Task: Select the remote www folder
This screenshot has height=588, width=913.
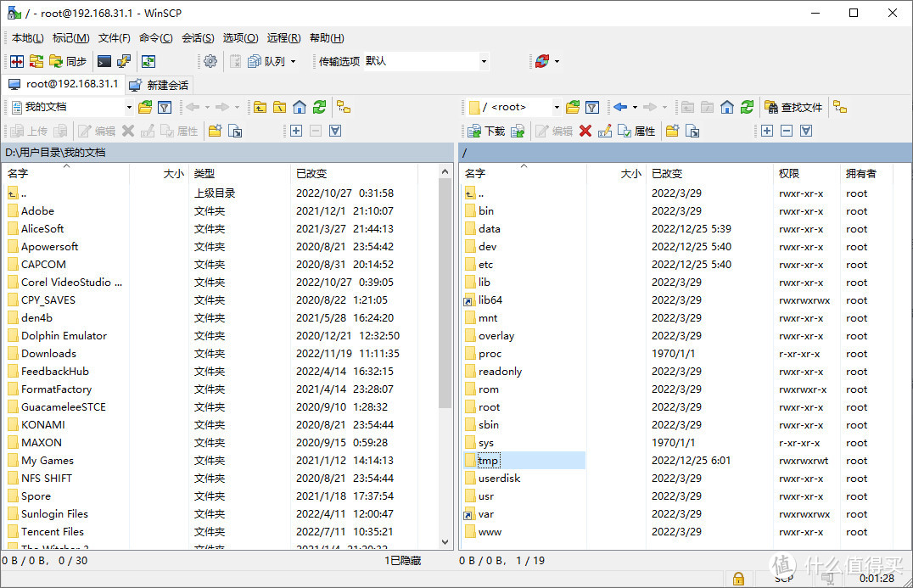Action: [x=490, y=531]
